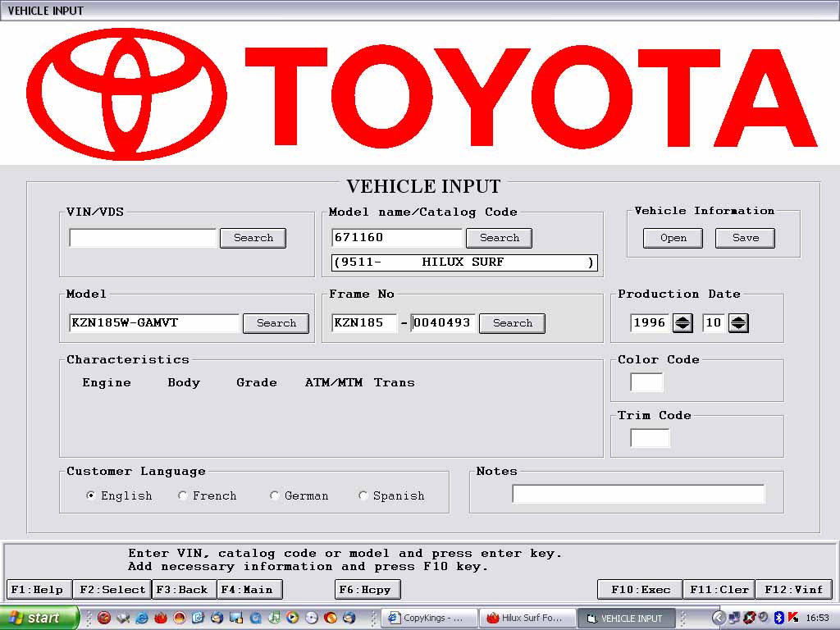Click Search next to Frame No

coord(512,323)
